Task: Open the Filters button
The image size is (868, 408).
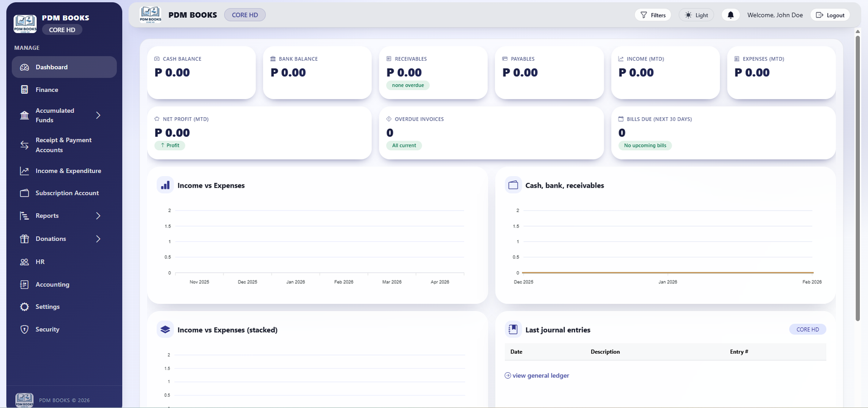Action: [x=653, y=15]
